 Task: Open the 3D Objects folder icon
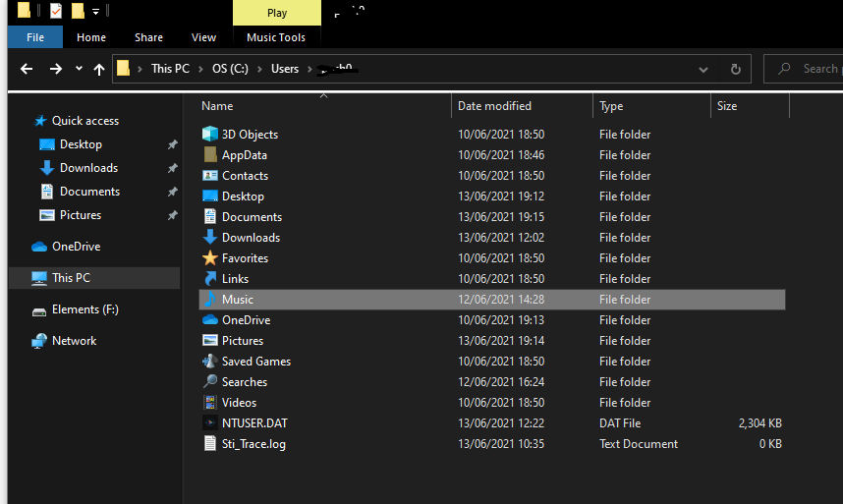[210, 134]
